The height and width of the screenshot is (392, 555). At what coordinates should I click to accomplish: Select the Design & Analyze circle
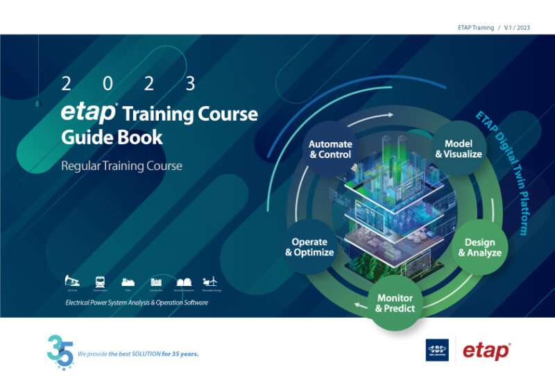[479, 248]
